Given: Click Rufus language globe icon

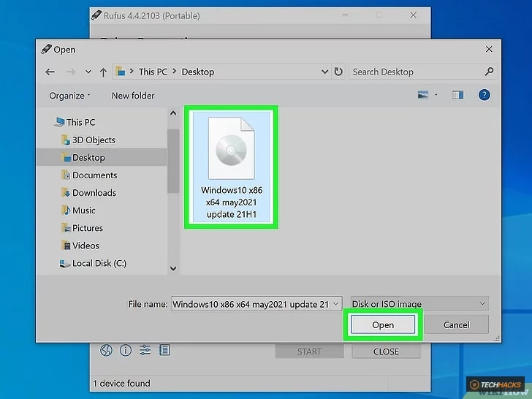Looking at the screenshot, I should pyautogui.click(x=106, y=350).
